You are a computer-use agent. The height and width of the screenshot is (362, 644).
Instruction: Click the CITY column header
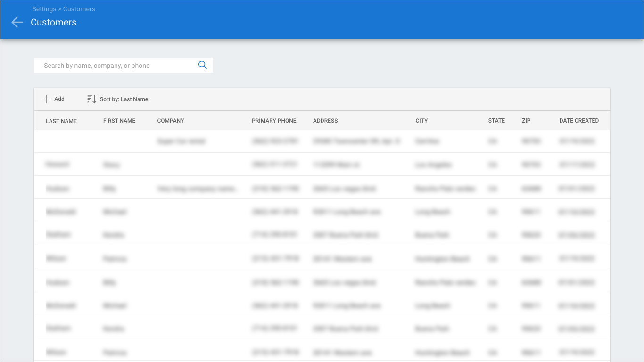pos(421,121)
